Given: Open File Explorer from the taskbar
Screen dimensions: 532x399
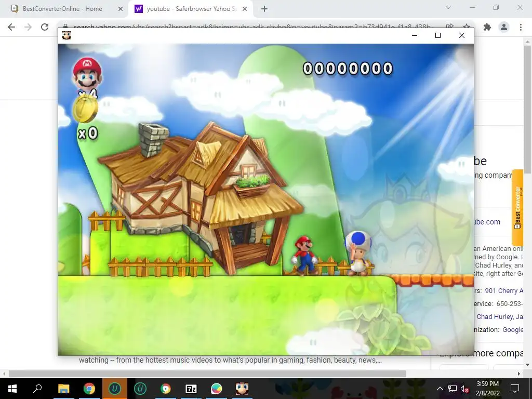Looking at the screenshot, I should point(63,389).
